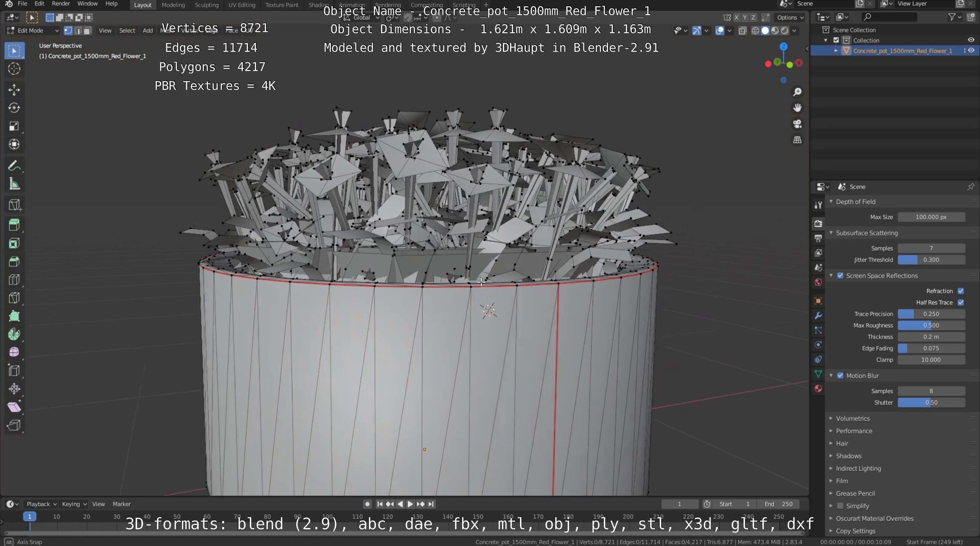980x546 pixels.
Task: Open the viewport Select menu
Action: [x=127, y=31]
